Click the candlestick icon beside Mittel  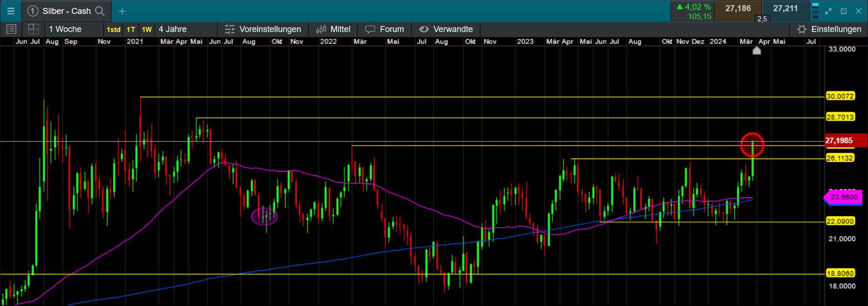321,29
